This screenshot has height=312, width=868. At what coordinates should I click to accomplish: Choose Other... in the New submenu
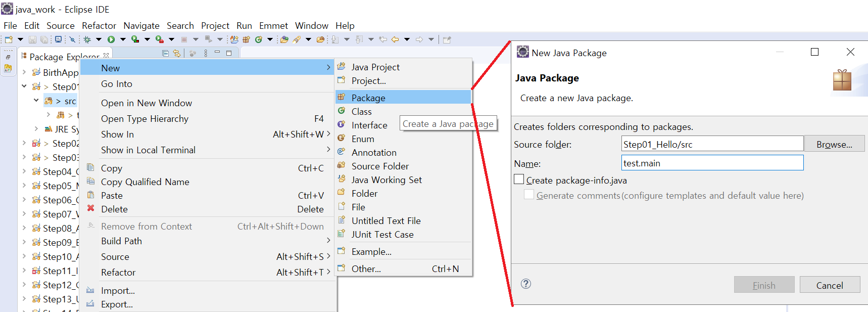[403, 269]
